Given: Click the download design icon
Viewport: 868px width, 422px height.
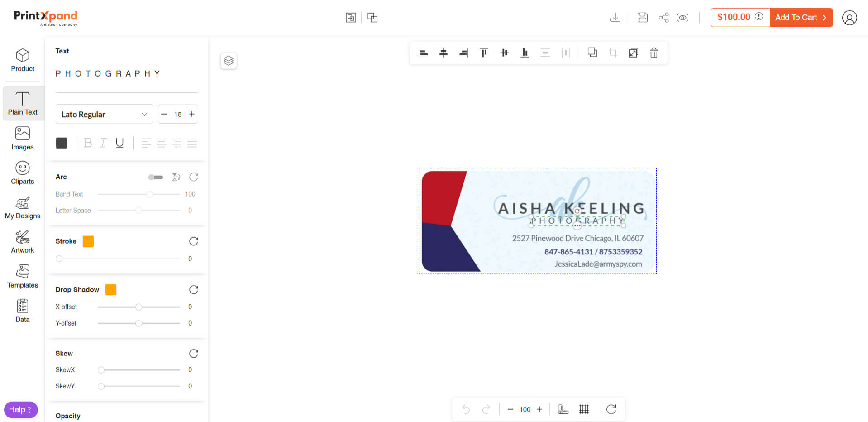Looking at the screenshot, I should tap(615, 18).
